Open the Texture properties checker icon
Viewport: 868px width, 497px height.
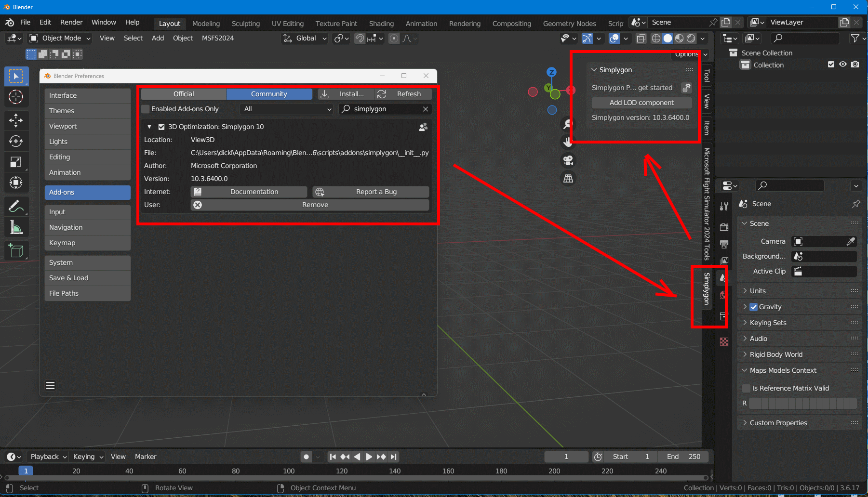(x=724, y=341)
